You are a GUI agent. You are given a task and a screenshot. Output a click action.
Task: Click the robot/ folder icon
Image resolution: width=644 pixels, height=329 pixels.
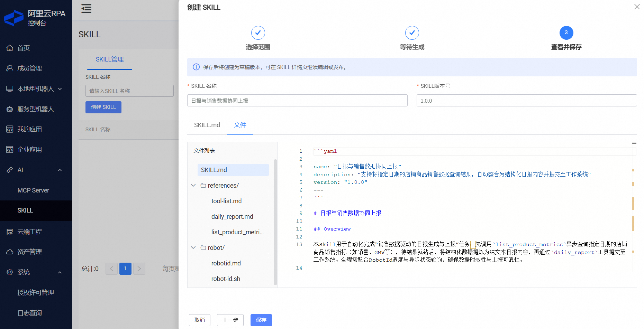(x=203, y=248)
